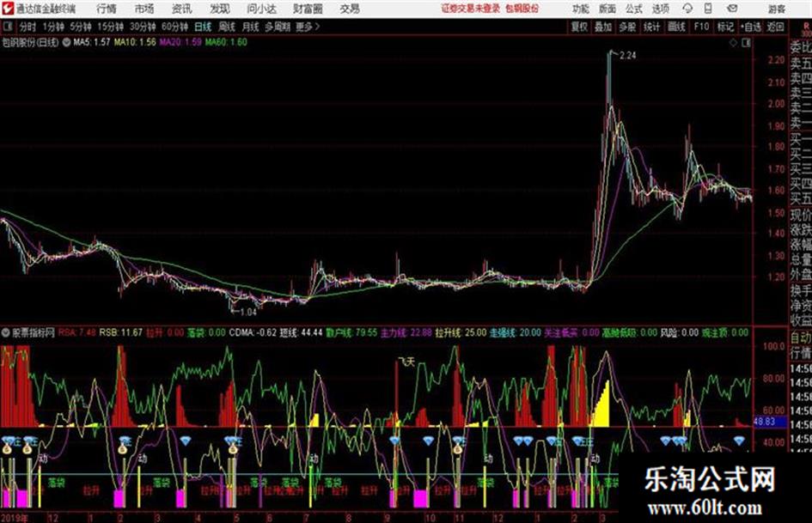The image size is (812, 523).
Task: Select the 日线 daily chart tab
Action: (203, 27)
